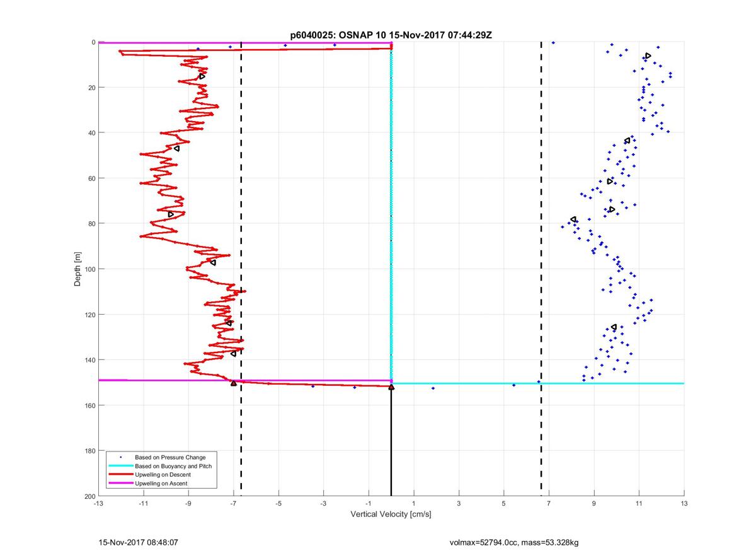Click the x-axis tick label '13'
Screen dimensions: 756x558
pos(684,504)
